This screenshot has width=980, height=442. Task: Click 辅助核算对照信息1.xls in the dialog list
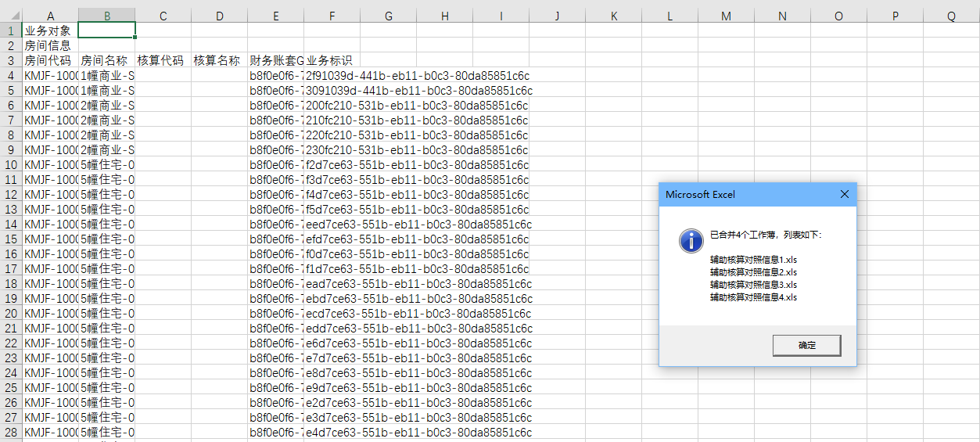point(753,259)
